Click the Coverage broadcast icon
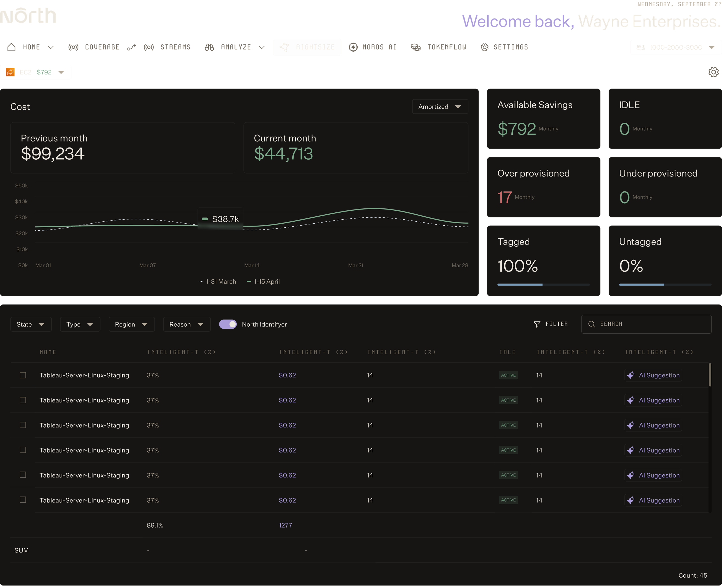The width and height of the screenshot is (722, 588). pos(73,47)
